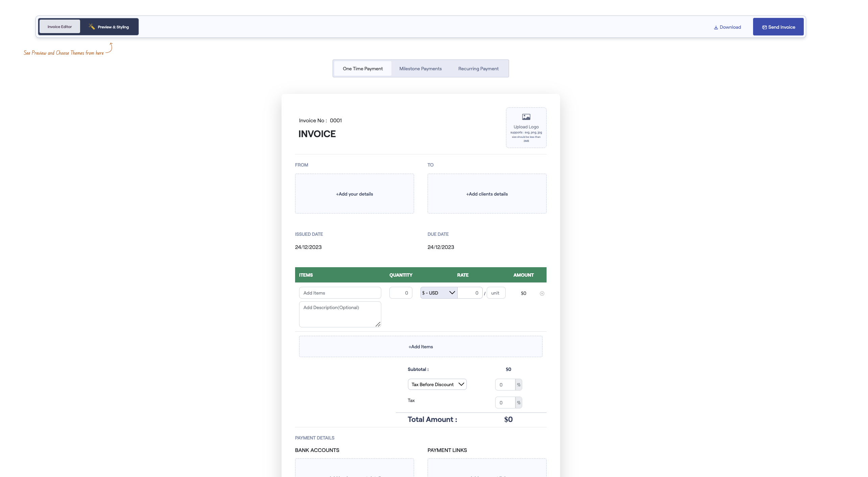The width and height of the screenshot is (868, 477).
Task: Focus the Add Items name field
Action: tap(340, 293)
